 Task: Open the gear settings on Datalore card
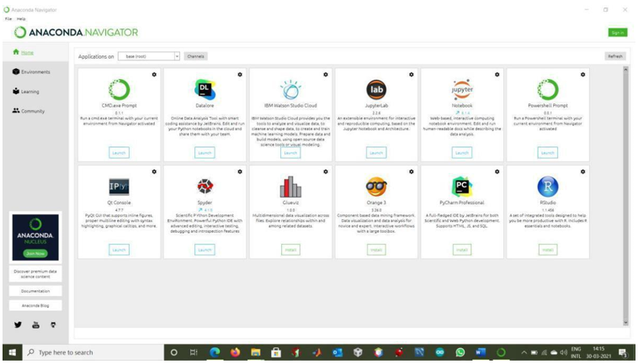(x=240, y=75)
